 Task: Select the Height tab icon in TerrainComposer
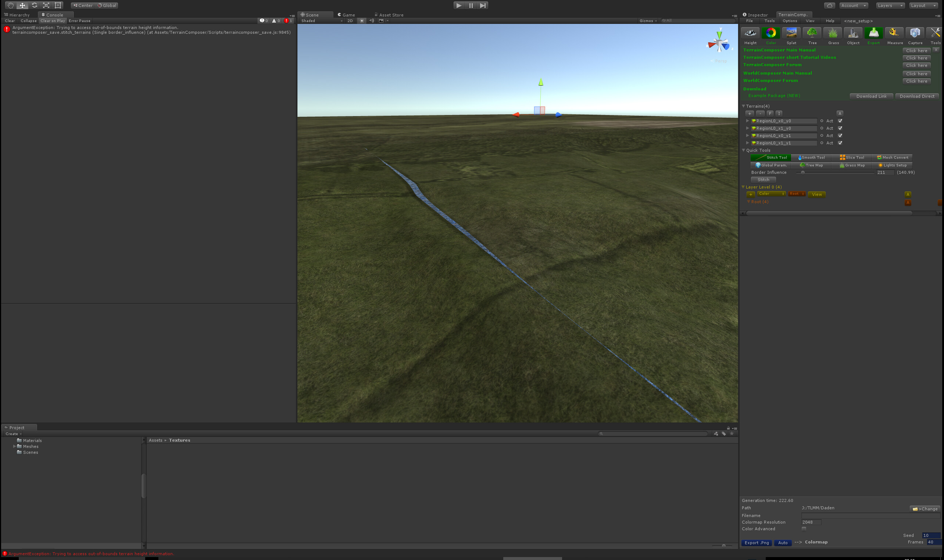point(750,33)
